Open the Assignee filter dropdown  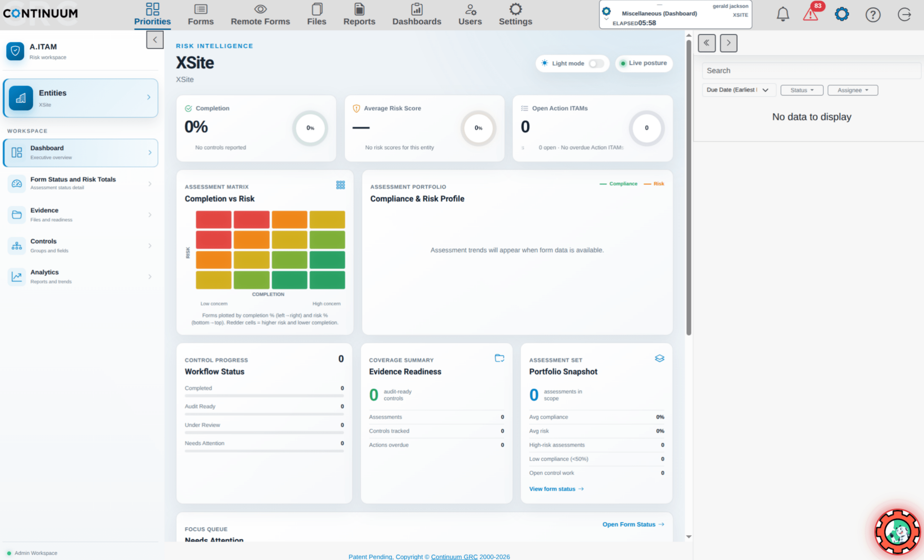point(853,90)
